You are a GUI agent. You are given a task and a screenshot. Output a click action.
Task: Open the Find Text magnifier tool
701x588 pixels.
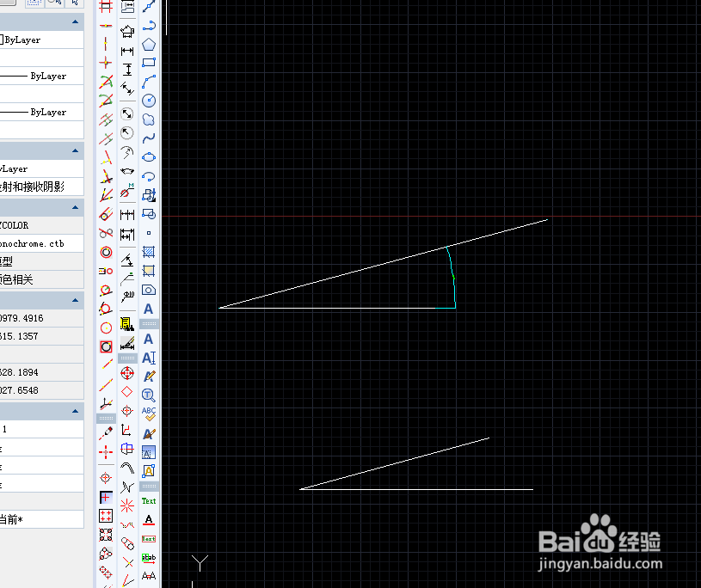click(149, 395)
